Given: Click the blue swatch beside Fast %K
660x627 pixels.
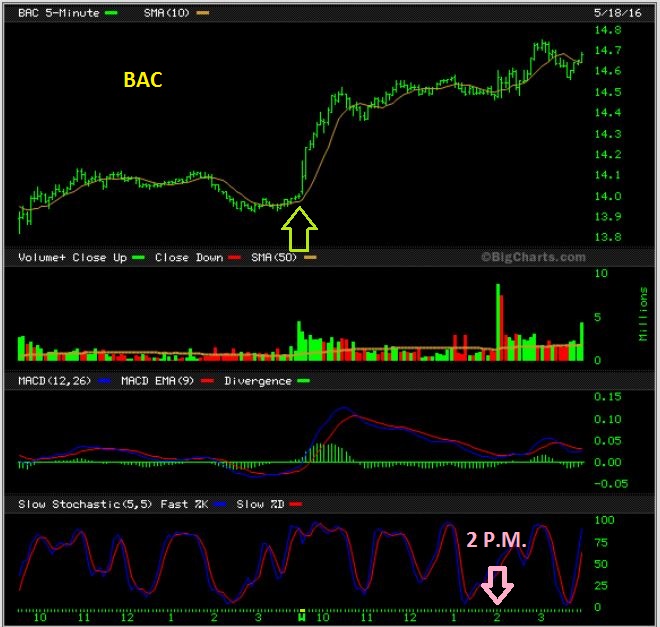Looking at the screenshot, I should click(220, 504).
